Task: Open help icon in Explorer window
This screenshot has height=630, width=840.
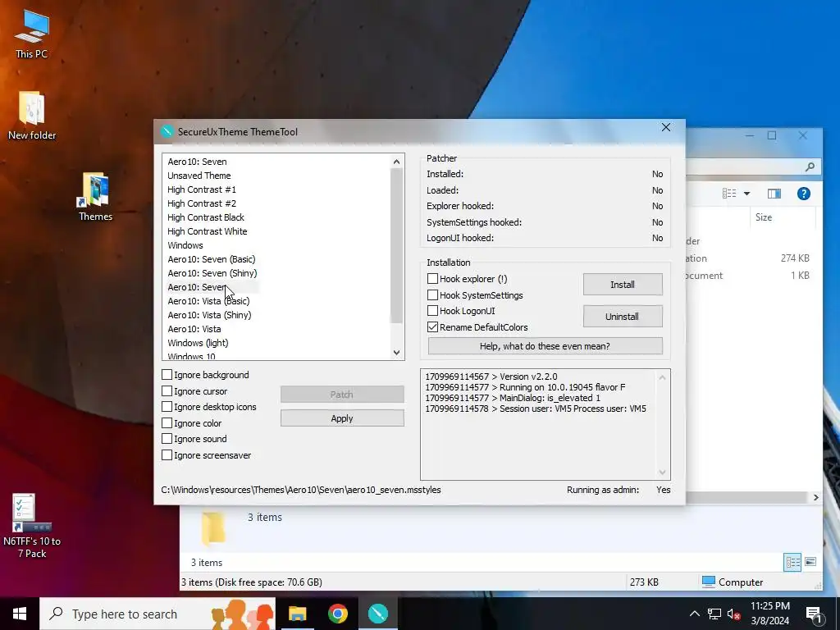Action: pos(804,194)
